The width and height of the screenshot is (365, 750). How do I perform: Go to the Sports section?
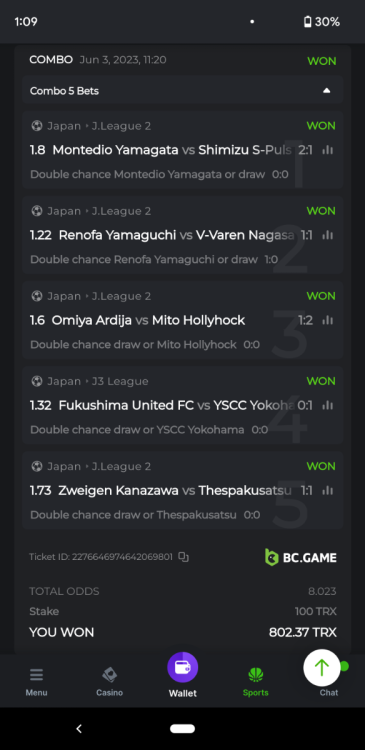coord(255,682)
